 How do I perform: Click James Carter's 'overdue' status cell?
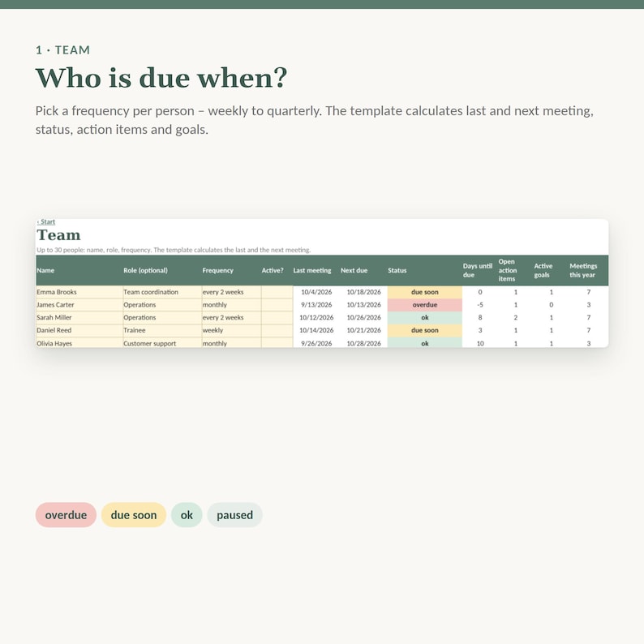point(425,305)
